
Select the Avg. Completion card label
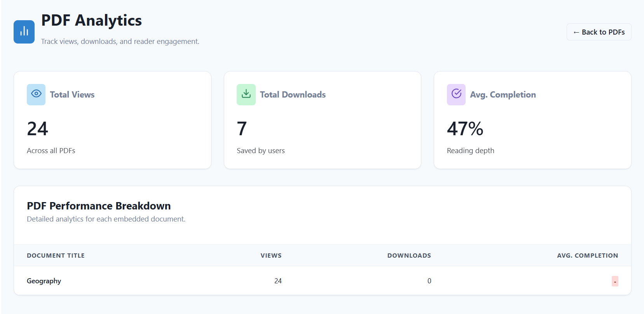[503, 94]
